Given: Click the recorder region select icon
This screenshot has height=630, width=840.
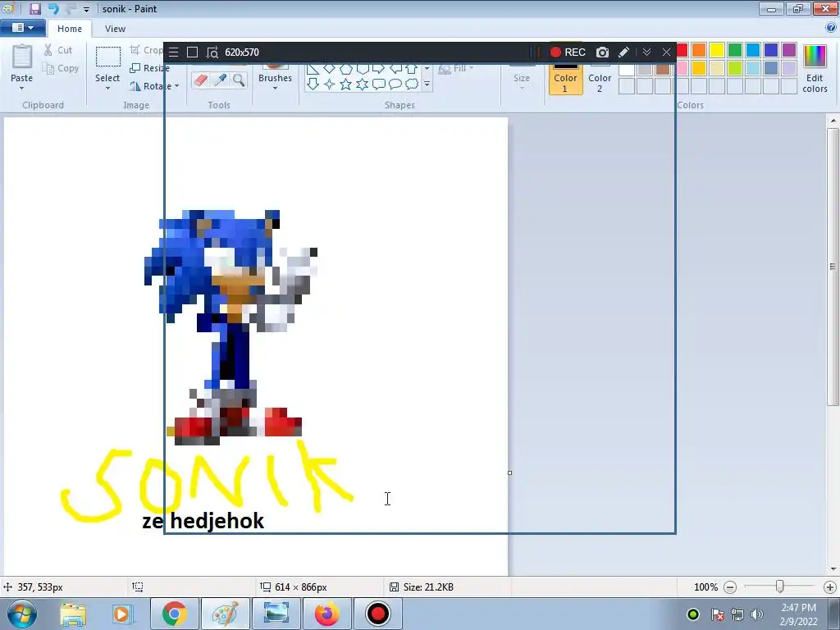Looking at the screenshot, I should 212,52.
